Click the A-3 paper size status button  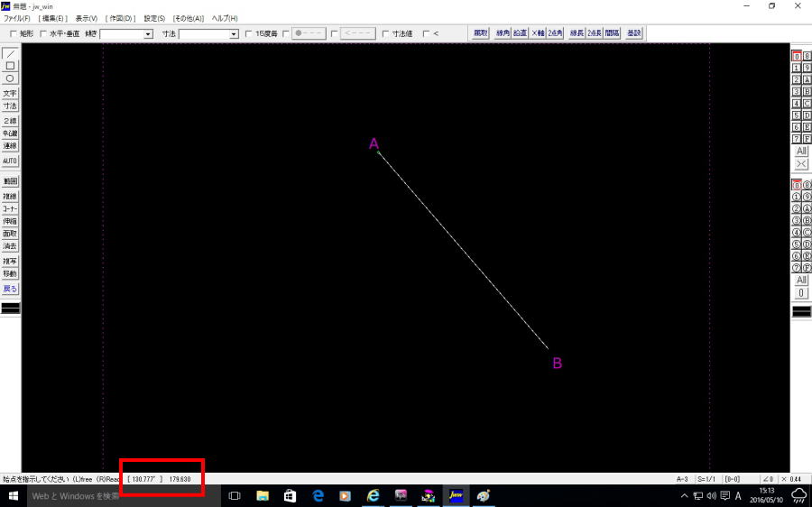[682, 480]
